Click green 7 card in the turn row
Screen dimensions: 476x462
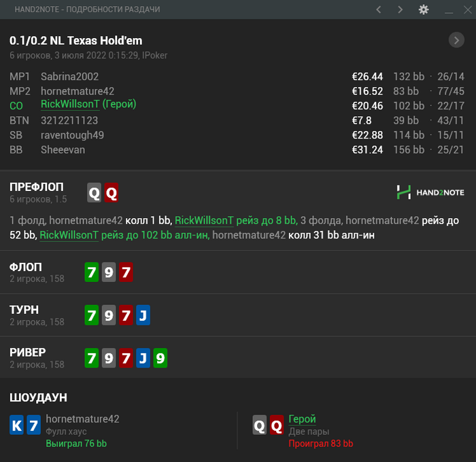(91, 315)
